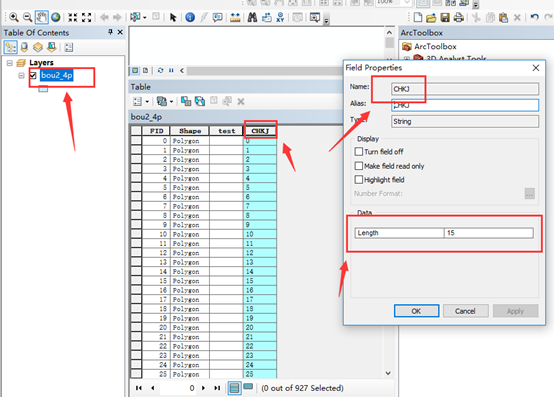The height and width of the screenshot is (397, 554).
Task: Go to last record in table
Action: click(x=217, y=388)
